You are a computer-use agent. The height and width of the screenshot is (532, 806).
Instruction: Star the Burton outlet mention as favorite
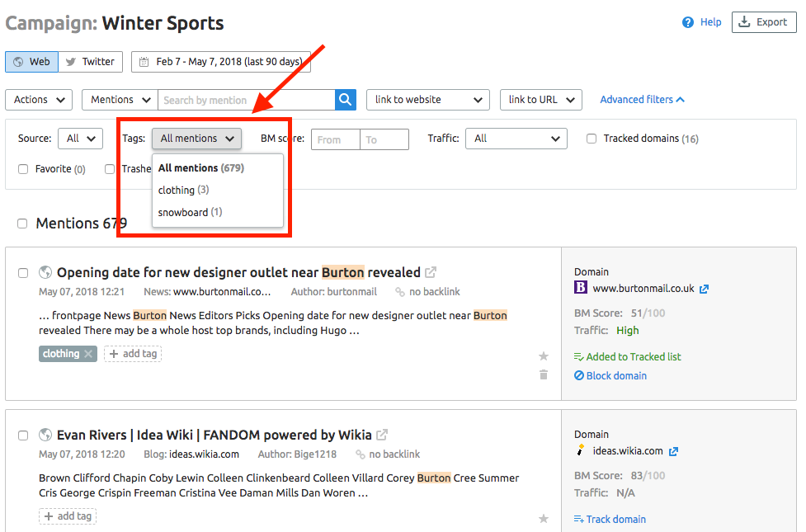tap(544, 356)
